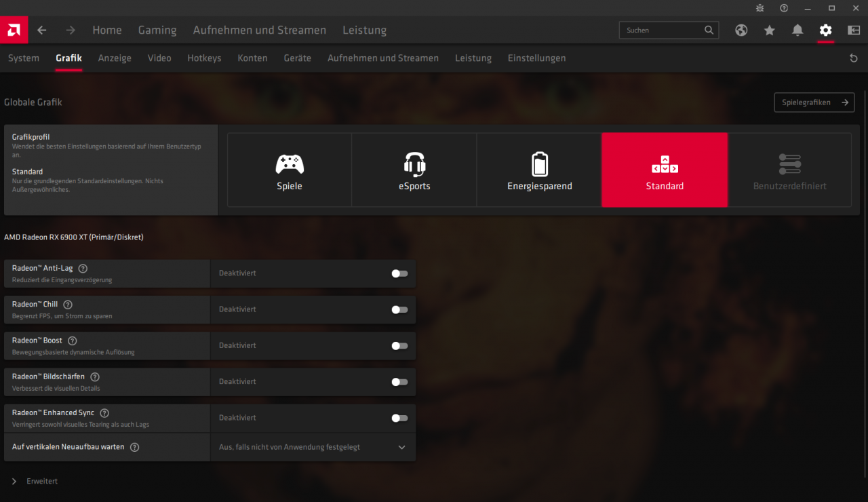This screenshot has width=868, height=502.
Task: Click the search magnifier icon
Action: (x=709, y=30)
